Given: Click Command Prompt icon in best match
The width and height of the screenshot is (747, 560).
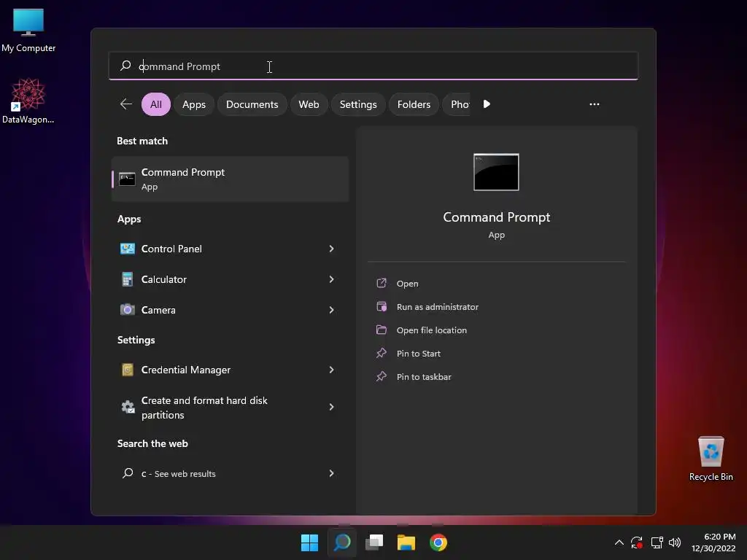Looking at the screenshot, I should point(127,179).
